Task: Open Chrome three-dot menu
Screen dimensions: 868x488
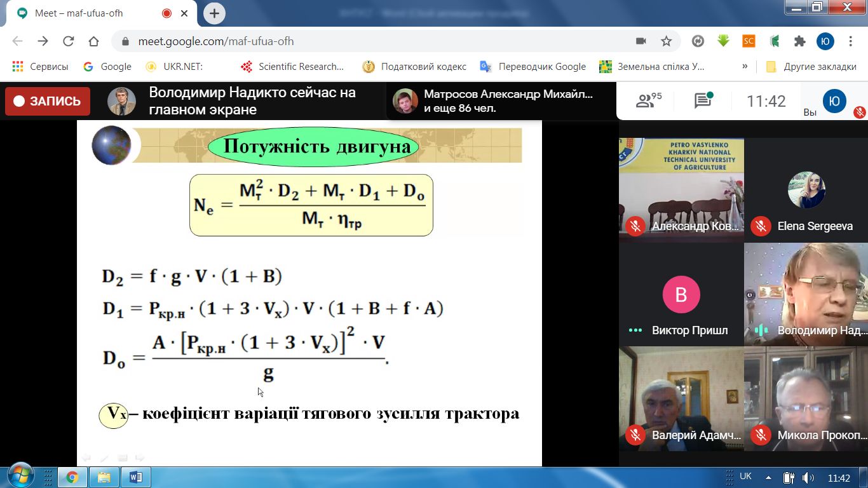Action: [850, 41]
